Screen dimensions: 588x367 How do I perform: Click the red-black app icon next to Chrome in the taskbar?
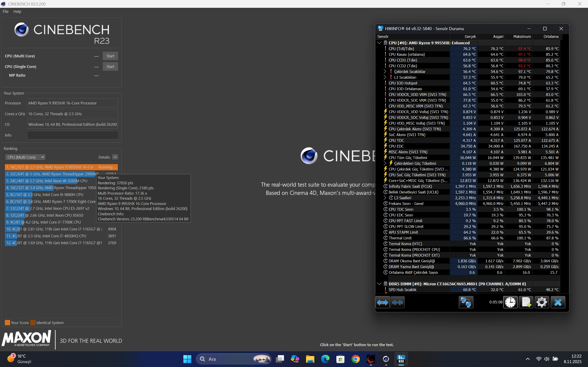click(x=371, y=359)
